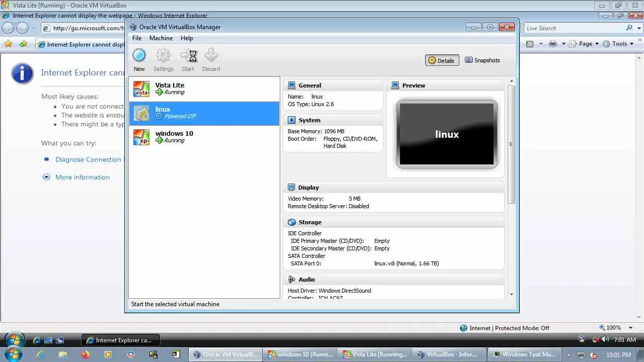The width and height of the screenshot is (644, 362).
Task: Click the guest quick launch IE icon
Action: tap(37, 340)
